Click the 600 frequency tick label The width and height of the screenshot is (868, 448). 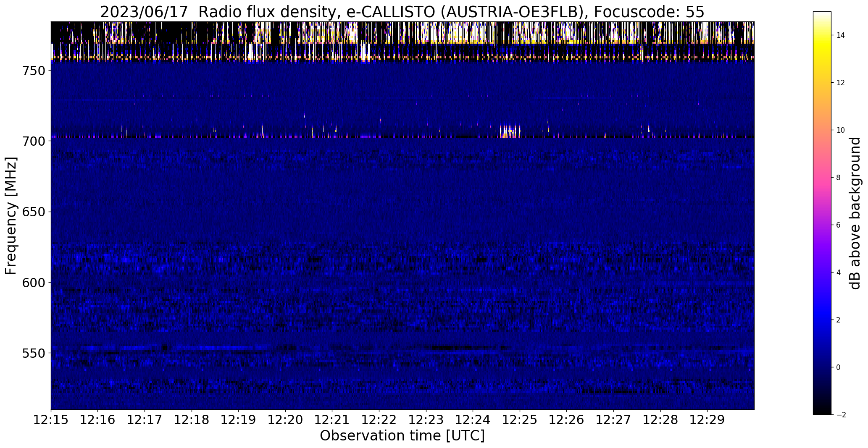coord(33,282)
